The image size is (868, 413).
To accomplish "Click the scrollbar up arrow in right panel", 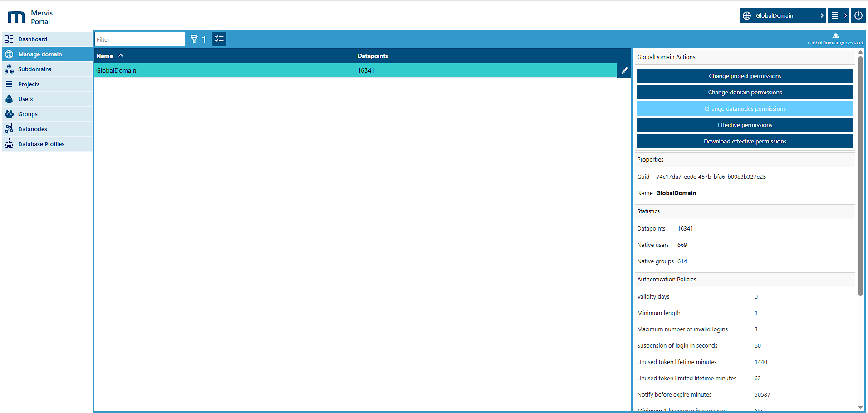I will (x=860, y=52).
